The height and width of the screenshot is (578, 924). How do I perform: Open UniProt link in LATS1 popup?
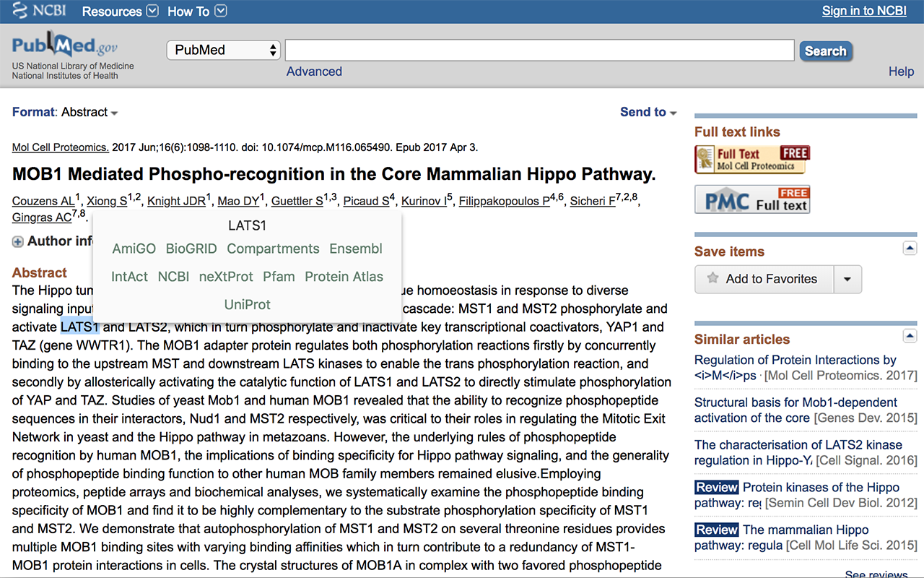click(247, 304)
